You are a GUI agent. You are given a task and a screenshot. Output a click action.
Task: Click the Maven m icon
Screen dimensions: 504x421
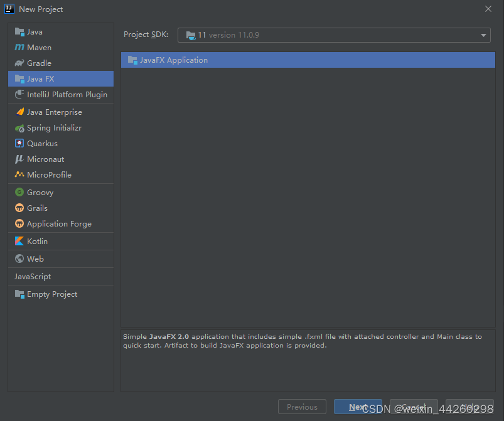click(x=19, y=47)
